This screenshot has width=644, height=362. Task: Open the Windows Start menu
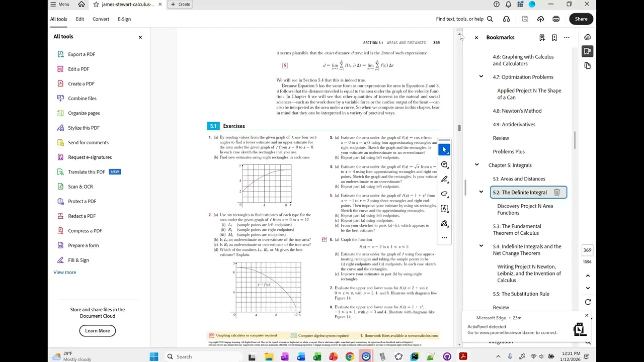154,356
